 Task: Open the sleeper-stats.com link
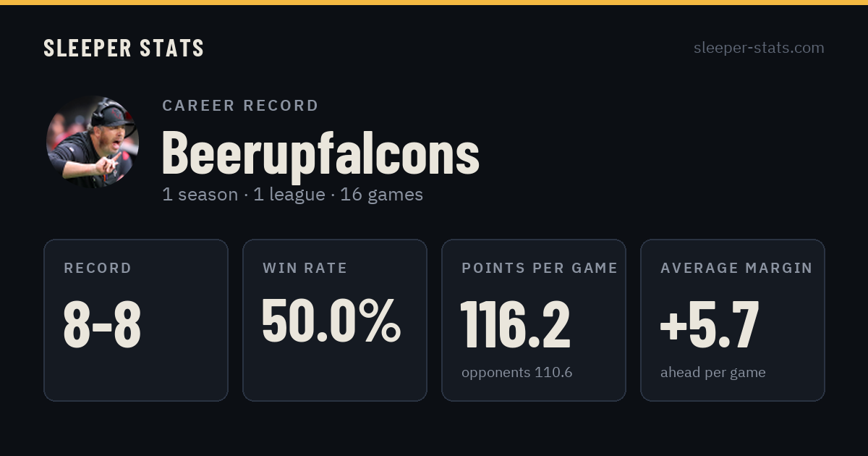click(x=759, y=48)
